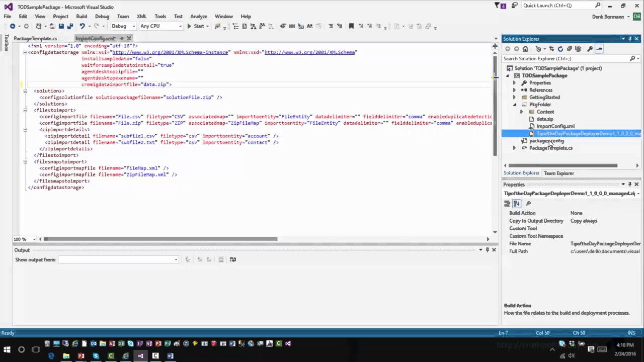
Task: Switch to the PackageTemplate.cs tab
Action: click(x=35, y=38)
